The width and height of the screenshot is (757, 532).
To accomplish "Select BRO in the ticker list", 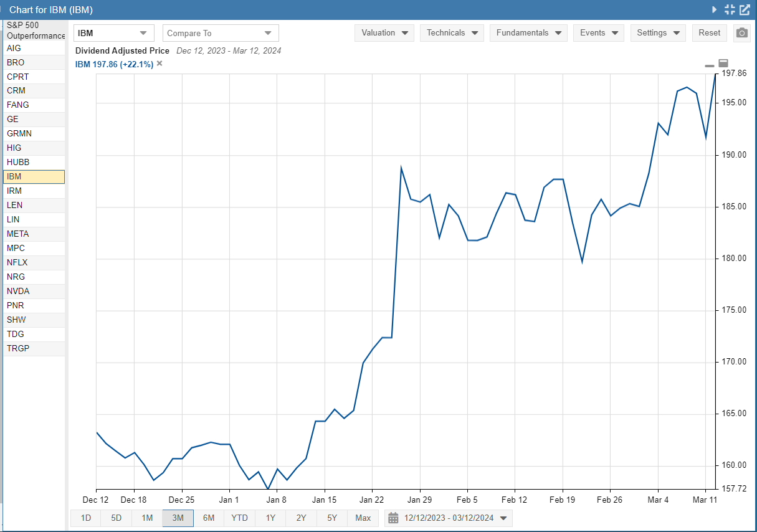I will coord(34,62).
